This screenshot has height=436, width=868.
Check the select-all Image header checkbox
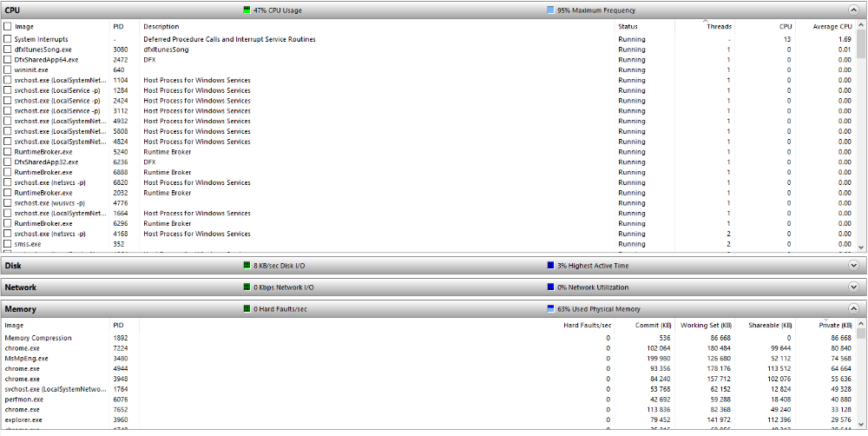click(x=7, y=26)
